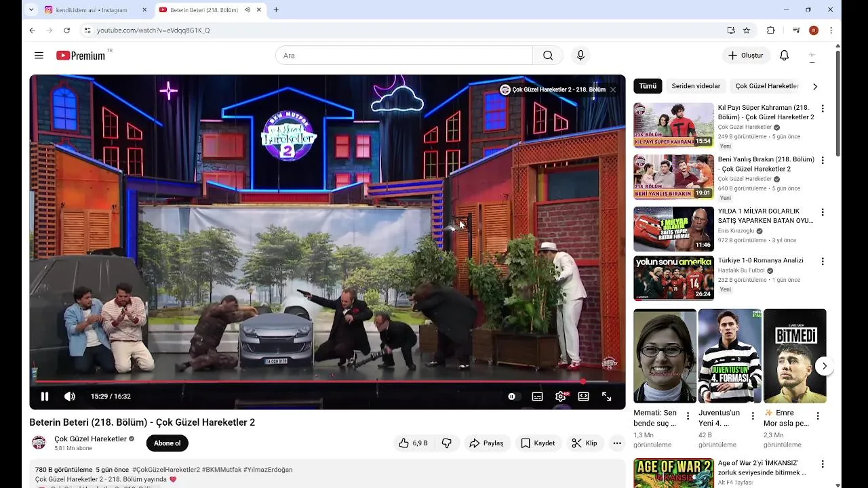Click the #ÇokGüzelHareketler2 hashtag
This screenshot has height=488, width=868.
pyautogui.click(x=166, y=470)
